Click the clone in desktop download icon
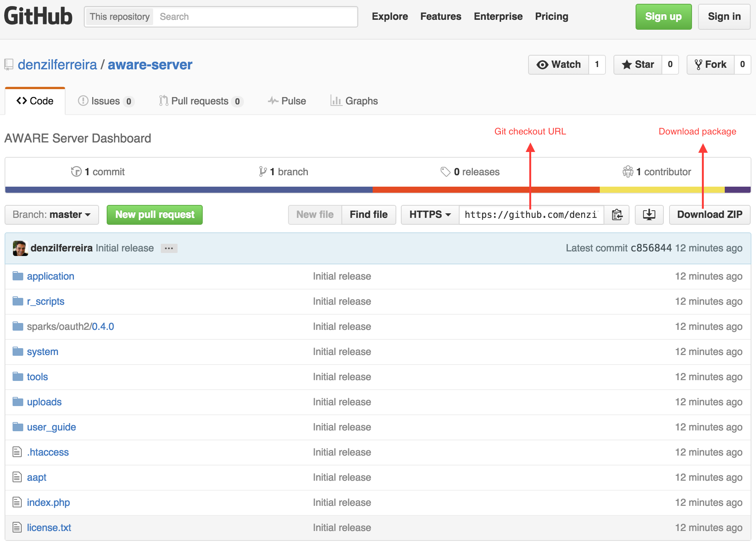This screenshot has width=756, height=547. pyautogui.click(x=649, y=215)
